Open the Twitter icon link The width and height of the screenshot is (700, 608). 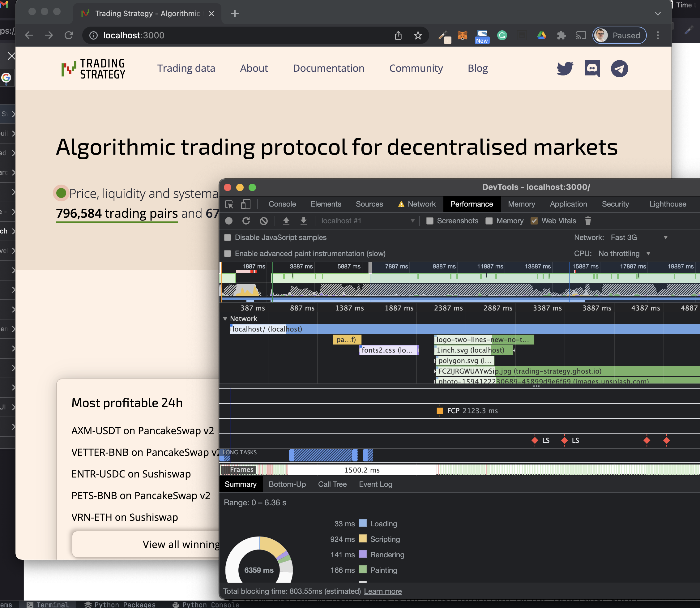[x=565, y=69]
